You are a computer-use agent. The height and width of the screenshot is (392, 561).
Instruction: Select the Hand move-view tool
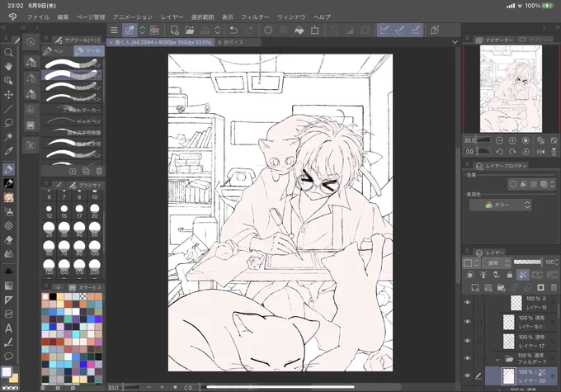tap(8, 67)
